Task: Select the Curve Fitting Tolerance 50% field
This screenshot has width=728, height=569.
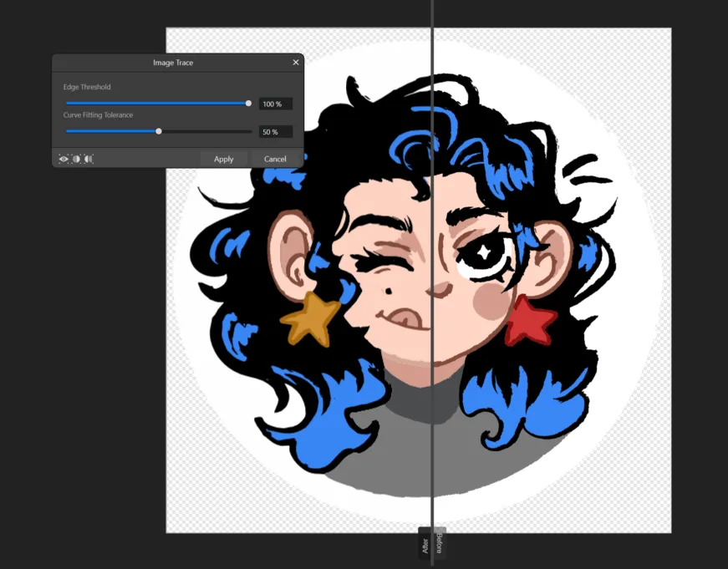Action: (x=274, y=131)
